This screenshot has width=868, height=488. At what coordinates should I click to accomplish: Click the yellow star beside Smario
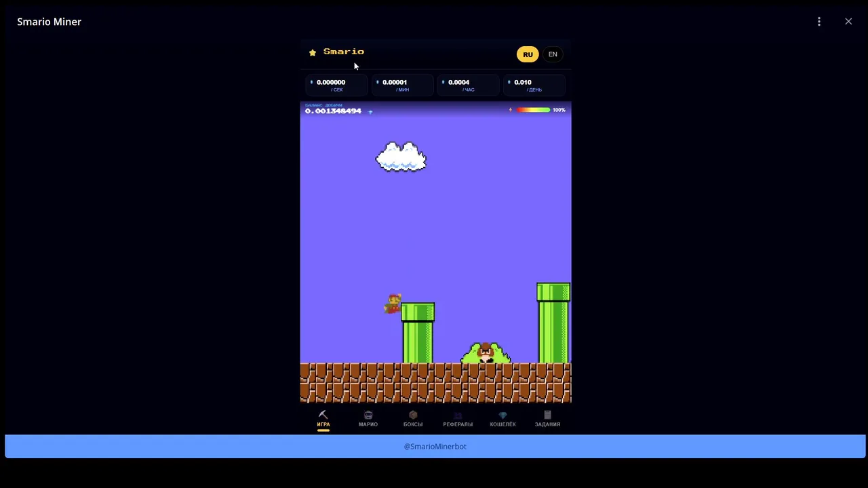point(313,52)
